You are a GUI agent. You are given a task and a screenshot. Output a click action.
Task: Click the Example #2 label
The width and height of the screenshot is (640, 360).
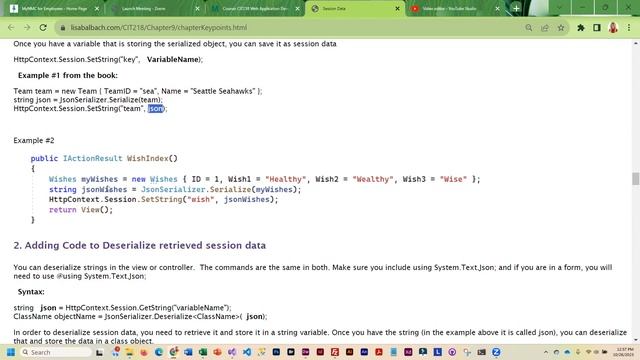click(x=34, y=140)
